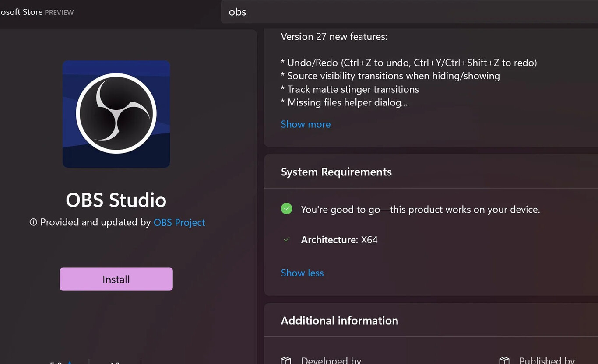Viewport: 598px width, 364px height.
Task: Click the small check icon next to Architecture
Action: click(x=287, y=239)
